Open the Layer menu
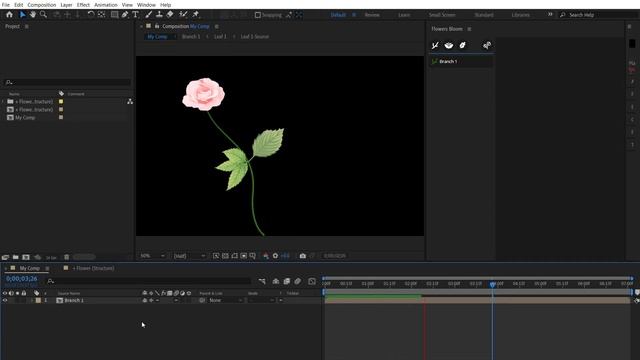Image resolution: width=640 pixels, height=360 pixels. click(66, 5)
